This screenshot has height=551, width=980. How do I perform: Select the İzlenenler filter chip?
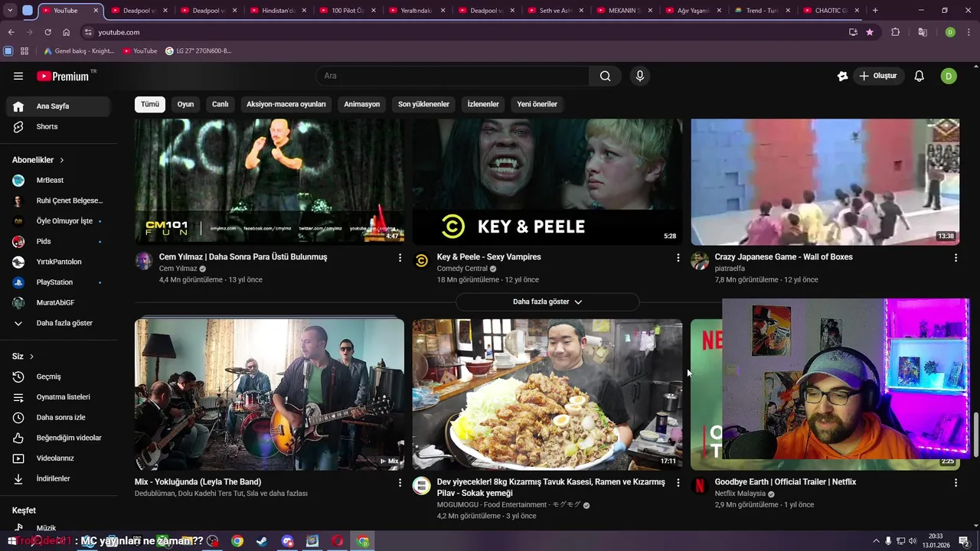[x=483, y=104]
